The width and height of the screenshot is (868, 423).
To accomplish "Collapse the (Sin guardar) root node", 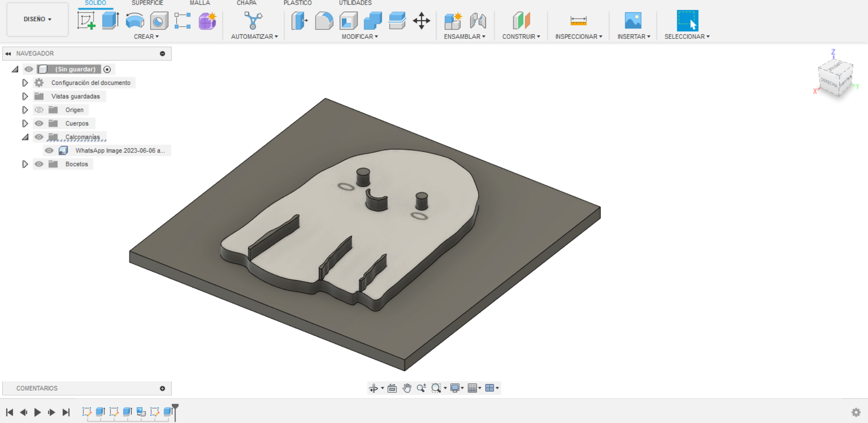I will [15, 69].
